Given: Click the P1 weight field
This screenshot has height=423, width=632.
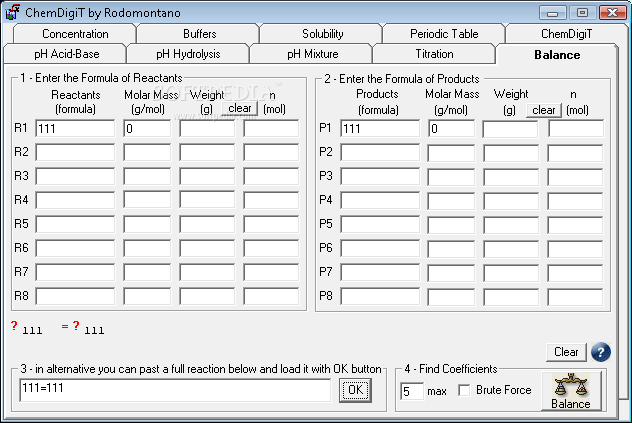Looking at the screenshot, I should [x=511, y=129].
